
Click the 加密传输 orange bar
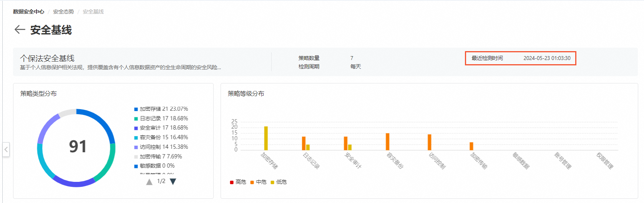471,146
